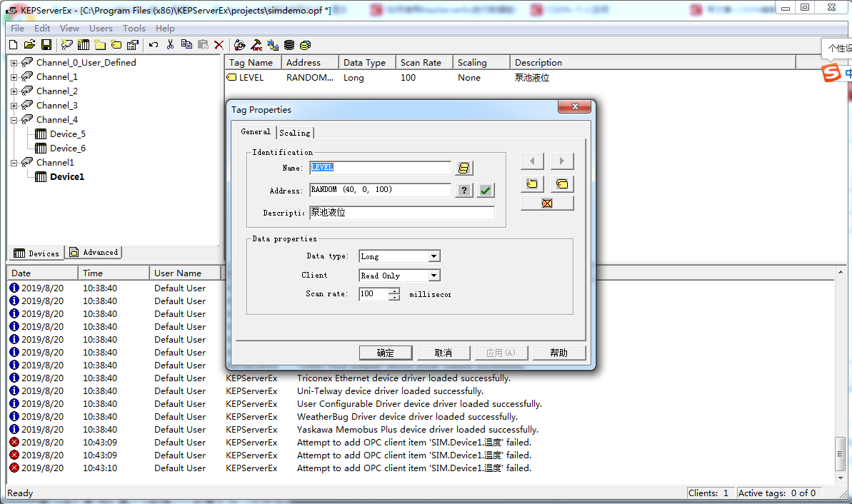Open the Tools menu
852x504 pixels.
[x=134, y=29]
